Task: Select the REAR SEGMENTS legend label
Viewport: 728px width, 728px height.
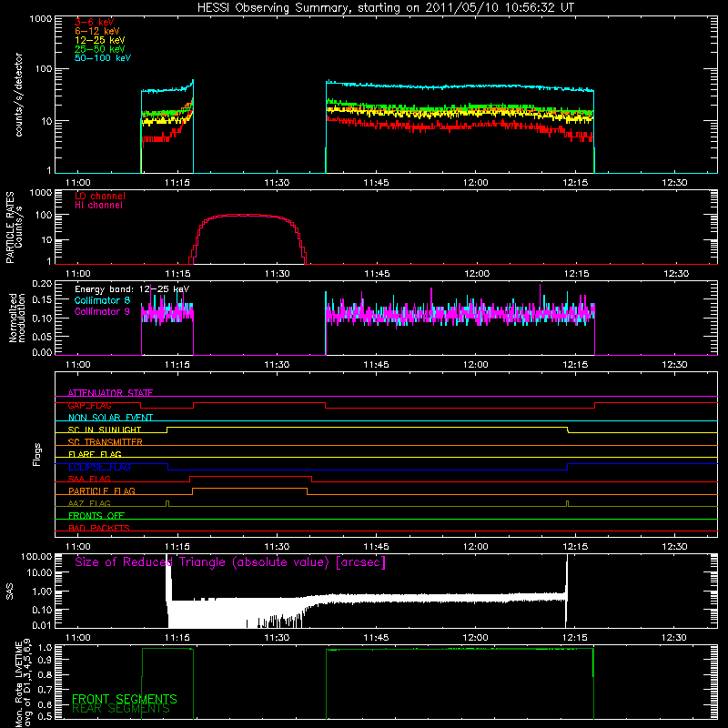Action: tap(121, 709)
